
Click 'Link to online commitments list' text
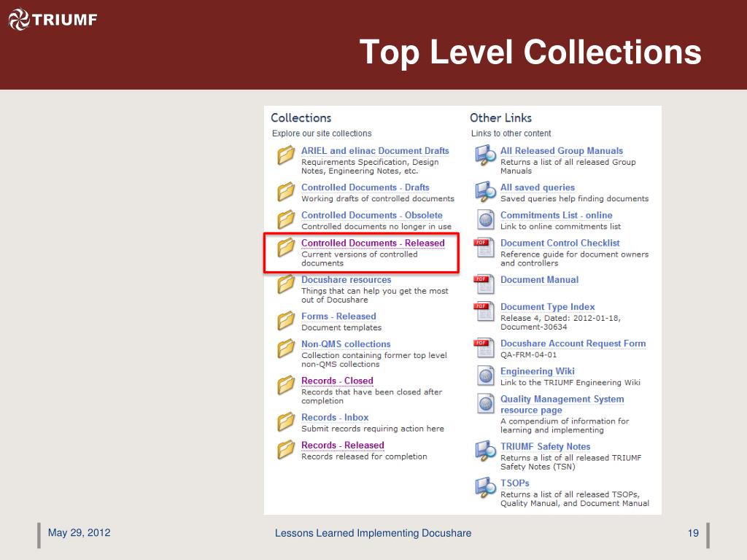click(560, 226)
